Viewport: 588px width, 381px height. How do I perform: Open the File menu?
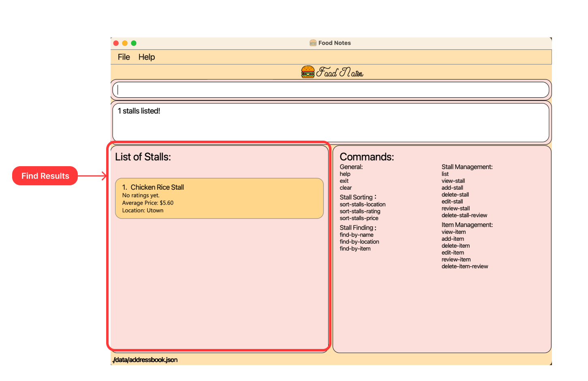pos(124,57)
